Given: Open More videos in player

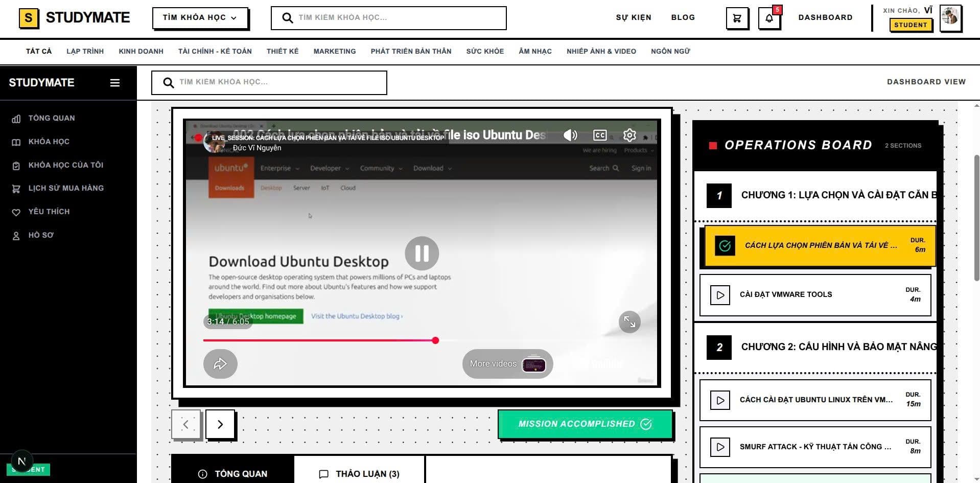Looking at the screenshot, I should 507,364.
